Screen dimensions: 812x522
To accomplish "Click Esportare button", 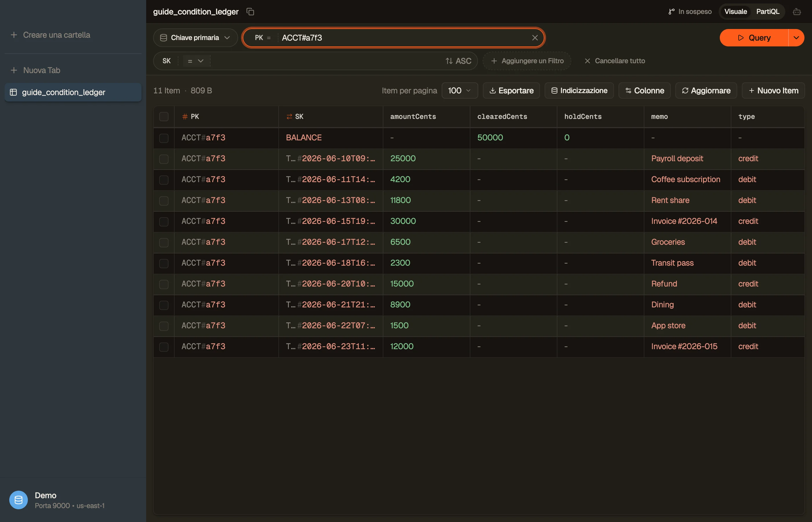I will coord(511,90).
